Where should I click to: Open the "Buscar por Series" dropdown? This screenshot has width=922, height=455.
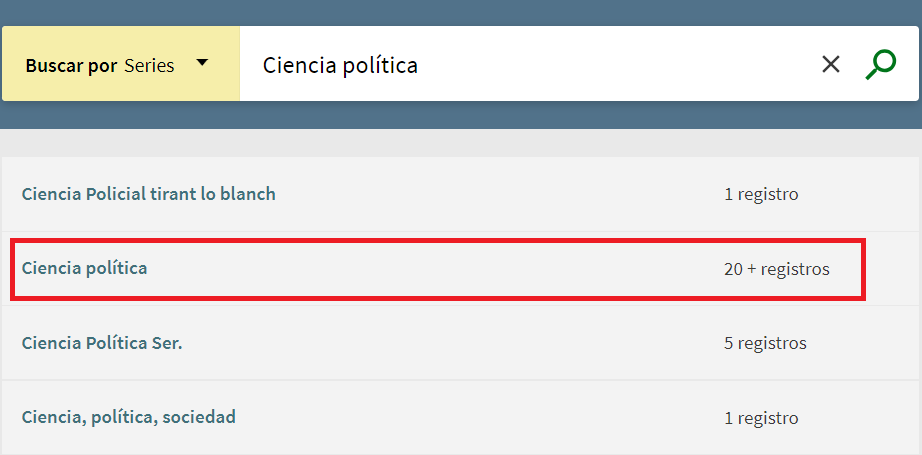click(120, 65)
